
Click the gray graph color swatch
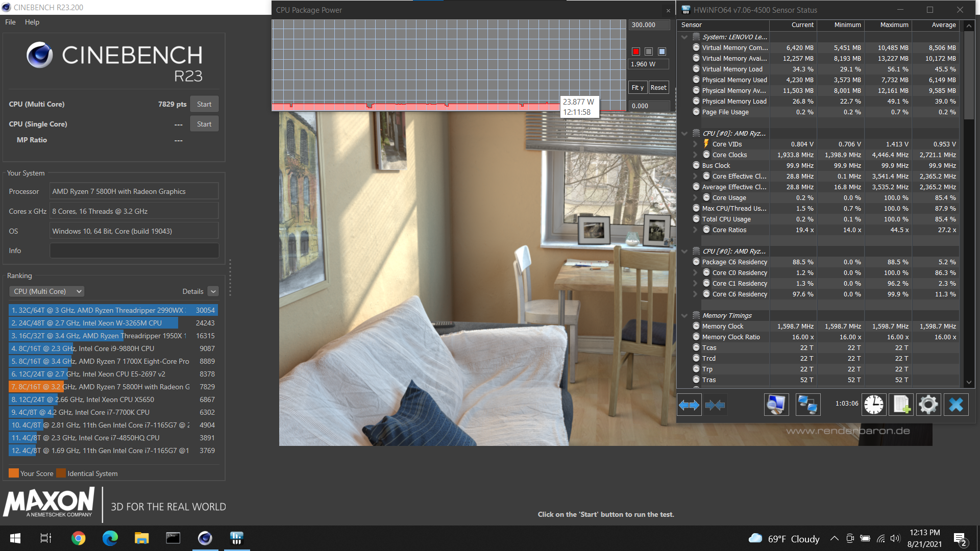(x=649, y=52)
